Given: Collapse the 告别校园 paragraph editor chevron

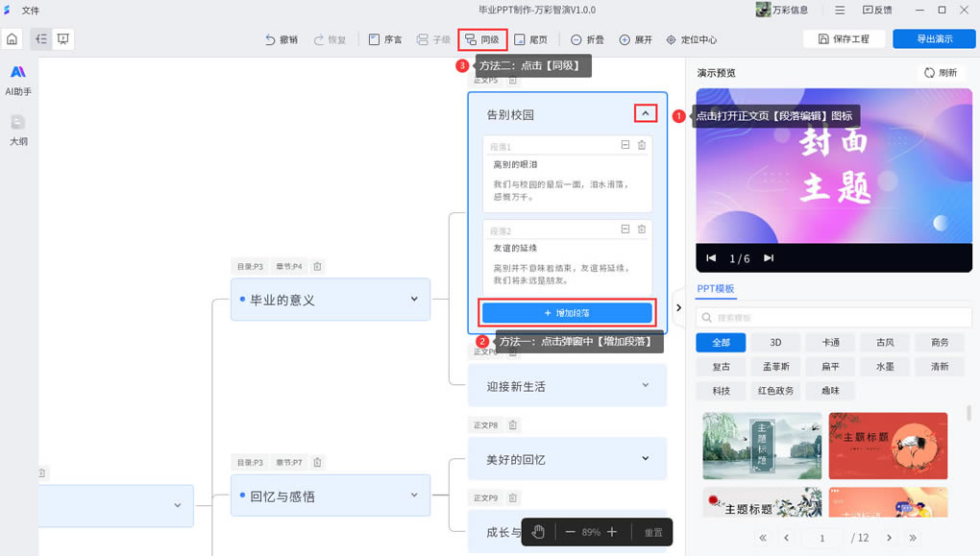Looking at the screenshot, I should [646, 113].
